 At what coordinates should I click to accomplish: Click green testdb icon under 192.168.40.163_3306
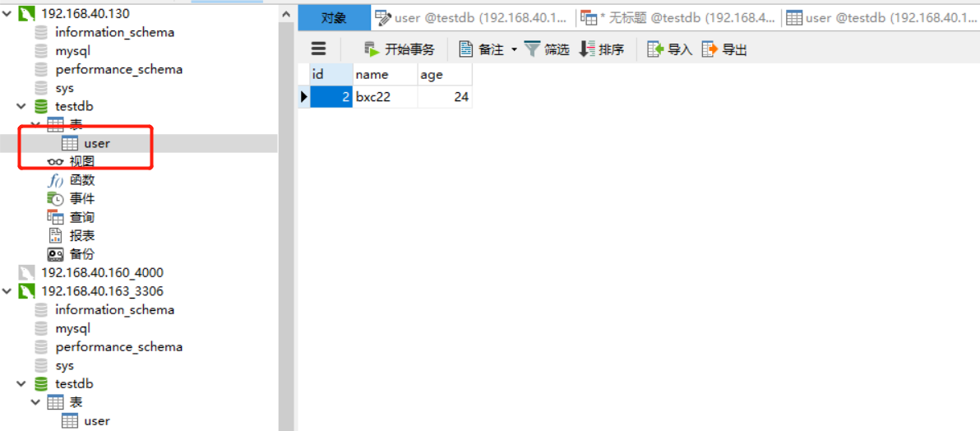[x=41, y=383]
